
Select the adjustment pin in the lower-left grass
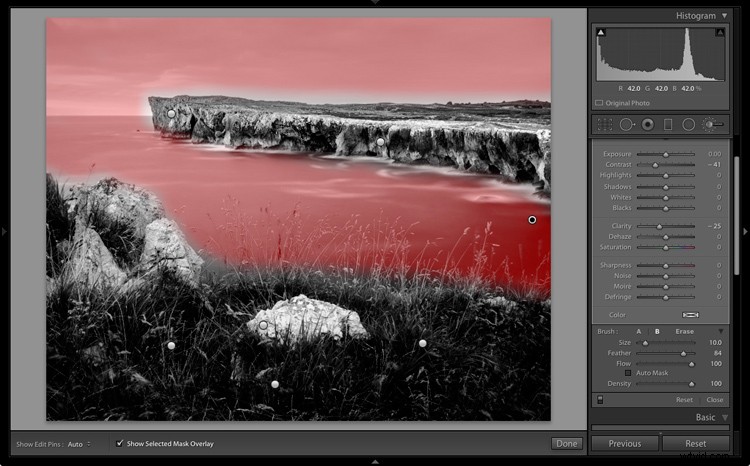coord(171,345)
